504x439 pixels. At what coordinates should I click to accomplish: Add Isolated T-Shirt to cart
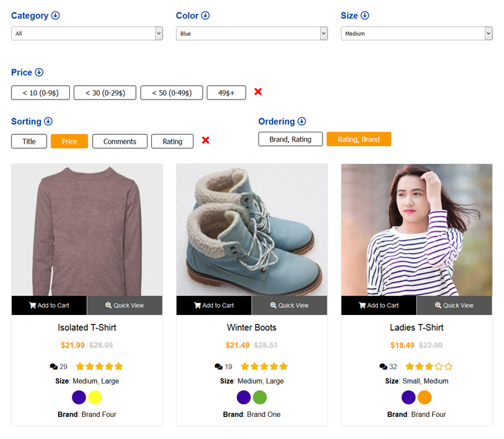(x=49, y=305)
